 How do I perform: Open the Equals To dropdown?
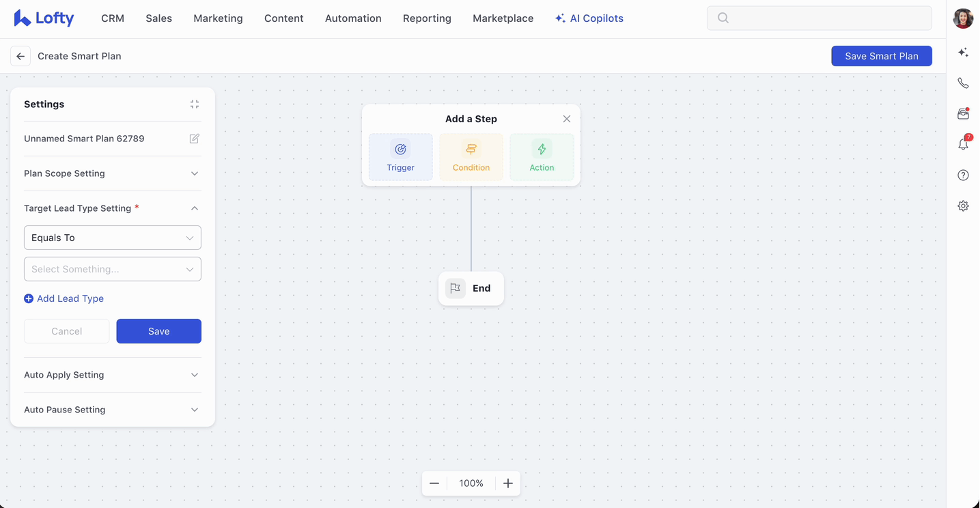[113, 238]
